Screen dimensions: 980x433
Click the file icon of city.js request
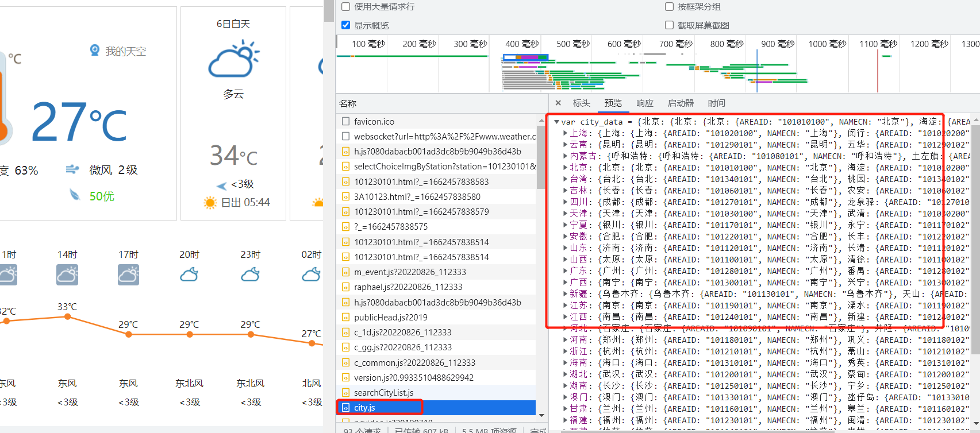pos(345,408)
